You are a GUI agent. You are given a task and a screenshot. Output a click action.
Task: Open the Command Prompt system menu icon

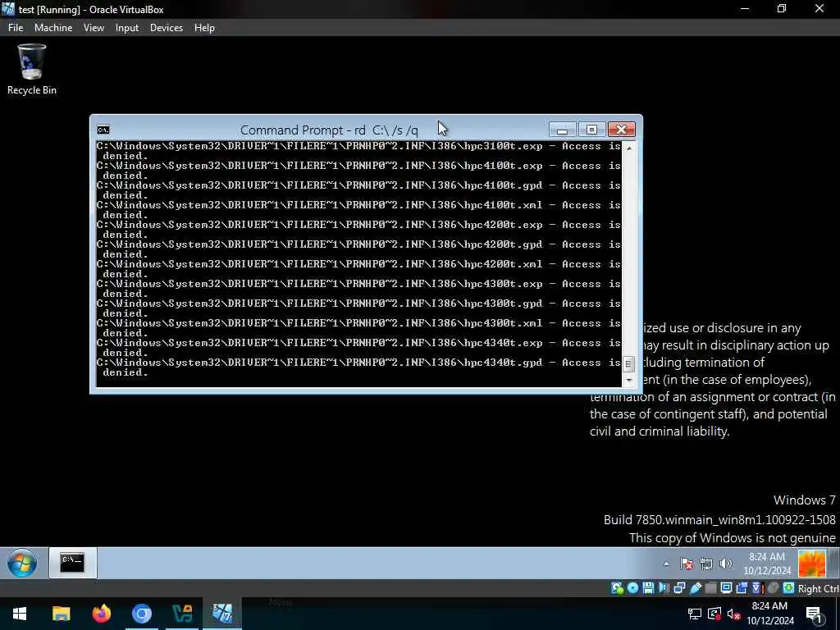103,130
